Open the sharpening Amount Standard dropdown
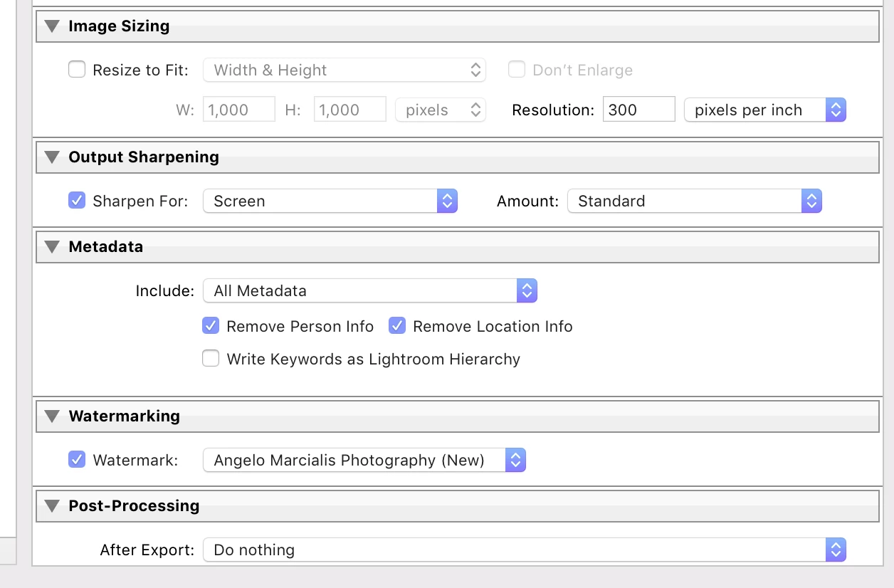 click(694, 201)
